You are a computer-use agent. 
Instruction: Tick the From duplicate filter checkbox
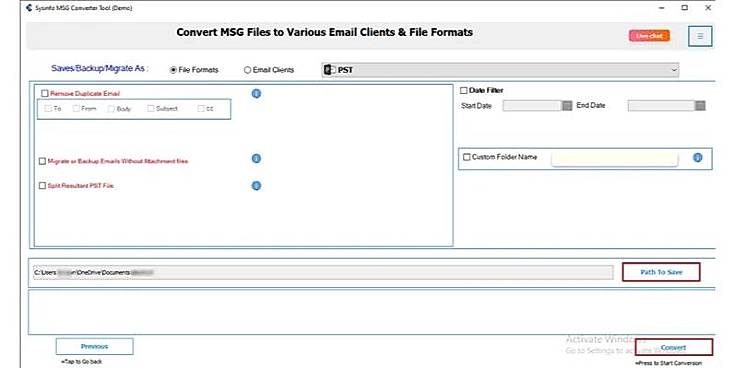point(76,108)
